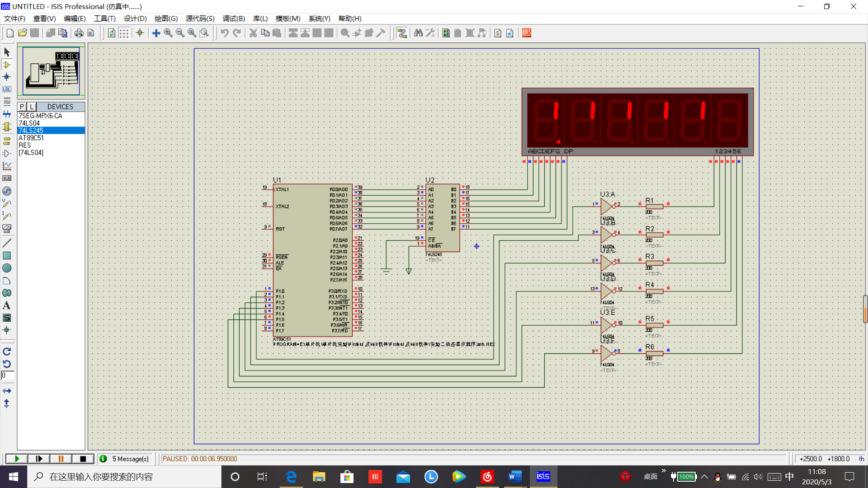The image size is (868, 488).
Task: Click the P pick devices button
Action: 22,107
